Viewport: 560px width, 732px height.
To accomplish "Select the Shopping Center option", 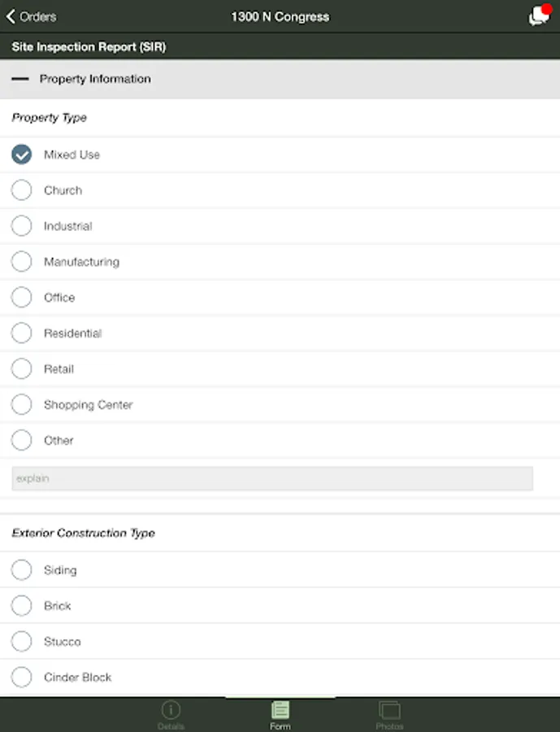I will pyautogui.click(x=22, y=405).
